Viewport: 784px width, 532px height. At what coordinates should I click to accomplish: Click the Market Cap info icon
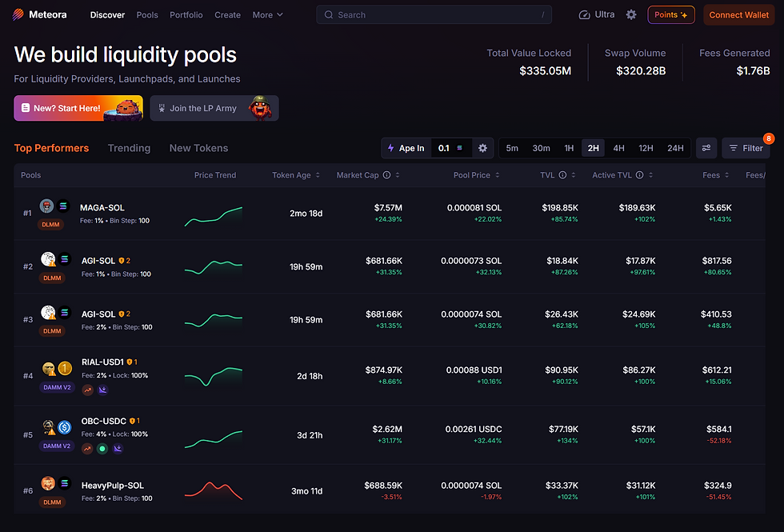pyautogui.click(x=386, y=175)
